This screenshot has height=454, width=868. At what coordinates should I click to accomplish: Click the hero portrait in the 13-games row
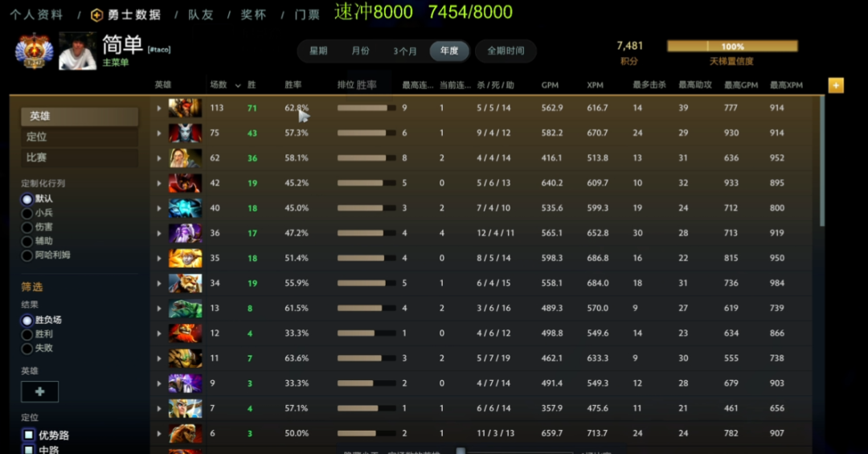click(185, 308)
